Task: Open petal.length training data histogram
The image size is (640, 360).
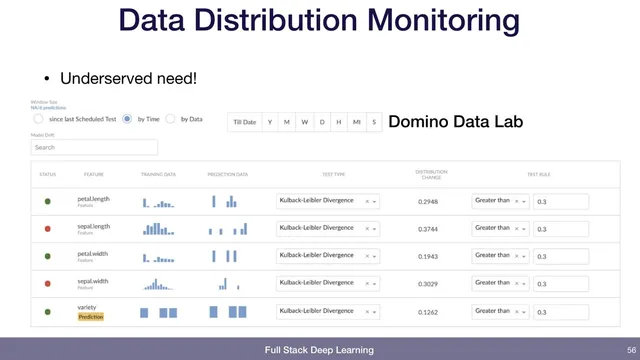Action: click(x=158, y=203)
